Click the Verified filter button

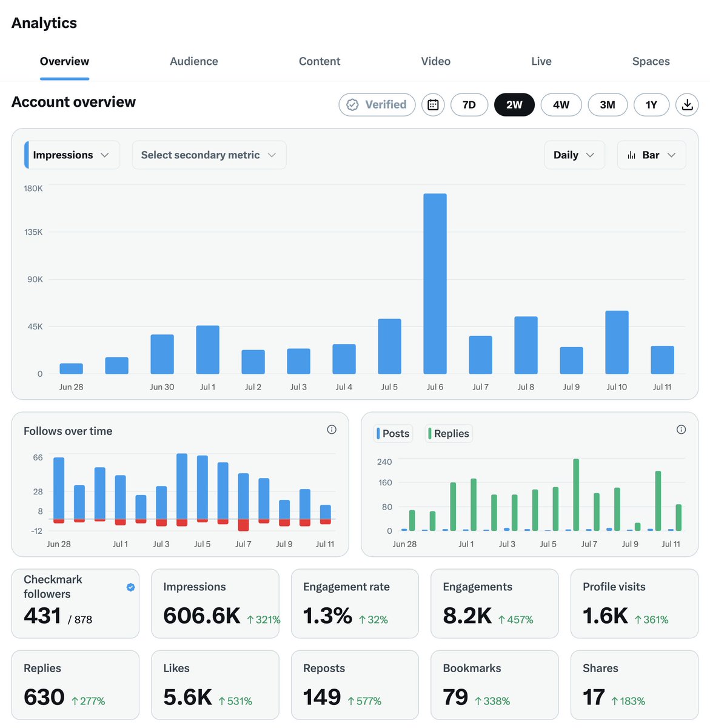click(377, 104)
